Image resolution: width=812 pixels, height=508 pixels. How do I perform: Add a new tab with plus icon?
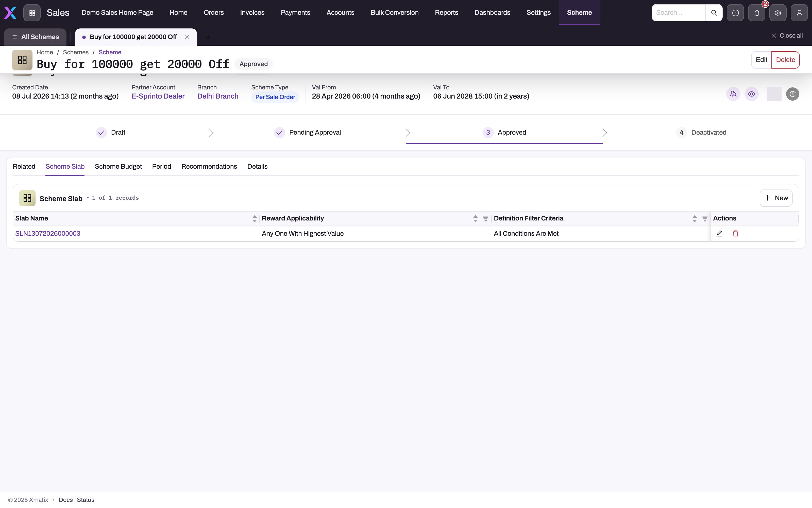coord(208,37)
